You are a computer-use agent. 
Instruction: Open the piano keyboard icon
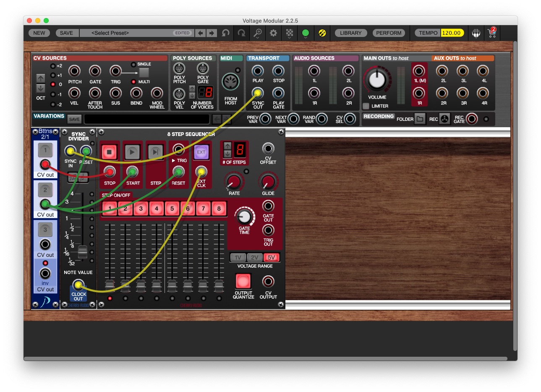pos(476,33)
